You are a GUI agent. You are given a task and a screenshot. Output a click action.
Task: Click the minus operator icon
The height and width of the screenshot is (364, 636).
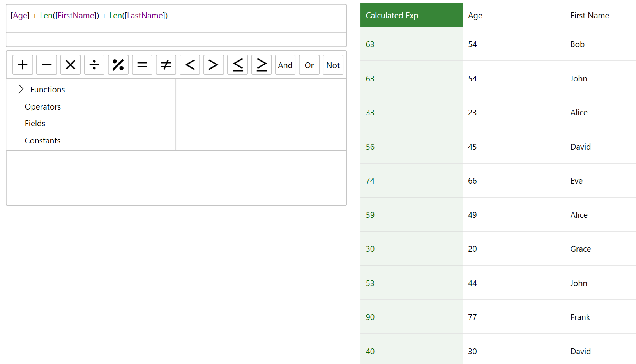(x=46, y=65)
